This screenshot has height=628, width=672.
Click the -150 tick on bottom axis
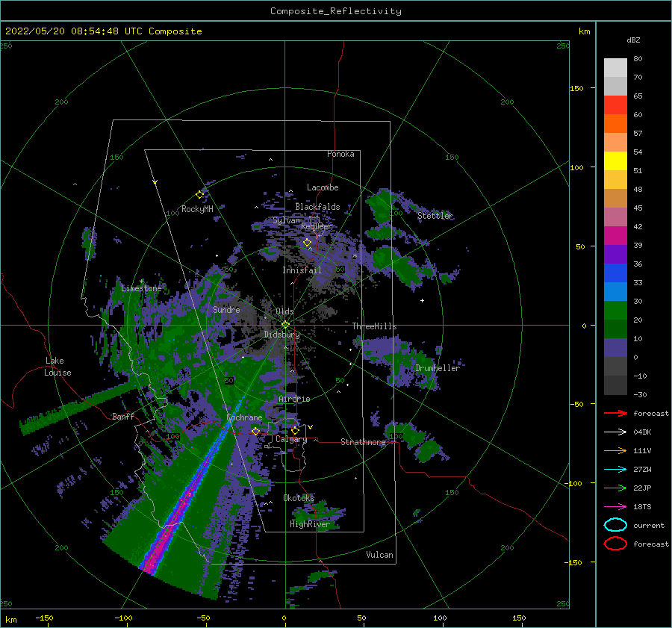[44, 618]
